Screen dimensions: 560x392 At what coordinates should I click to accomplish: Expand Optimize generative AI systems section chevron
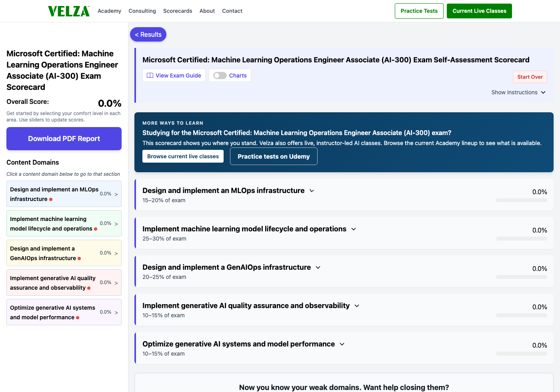coord(342,344)
